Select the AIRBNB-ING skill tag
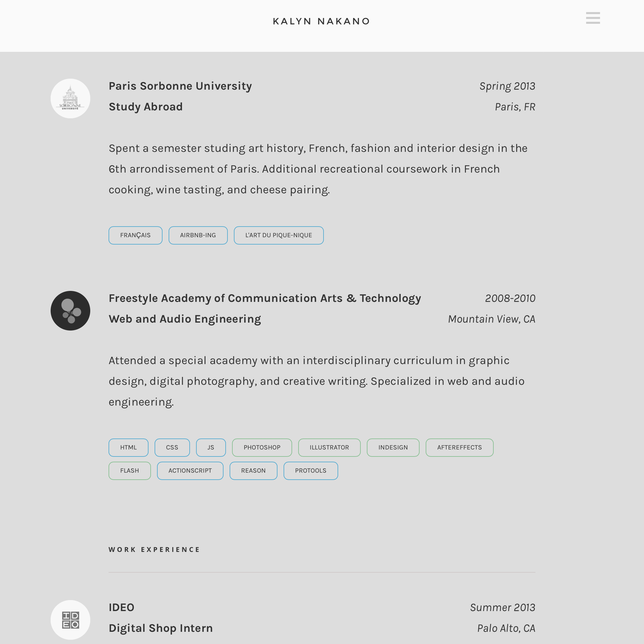 coord(198,235)
